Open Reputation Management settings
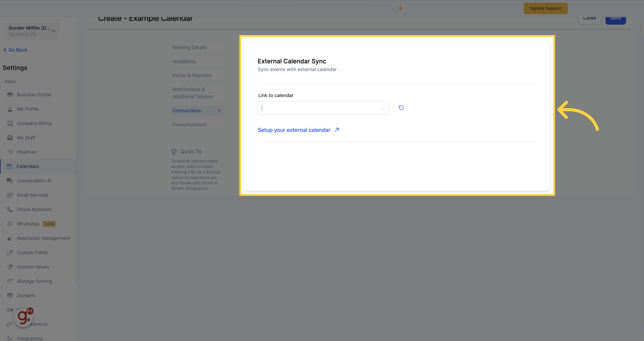 [43, 238]
